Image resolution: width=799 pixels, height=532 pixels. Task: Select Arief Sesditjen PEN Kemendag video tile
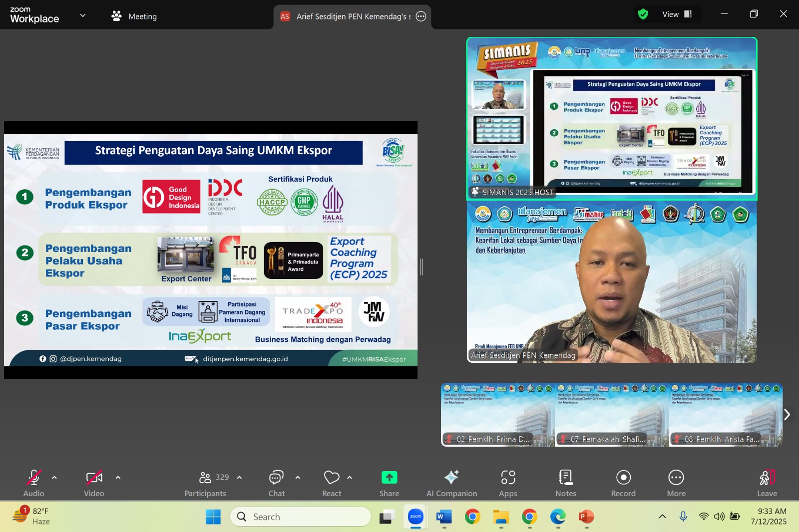click(612, 282)
